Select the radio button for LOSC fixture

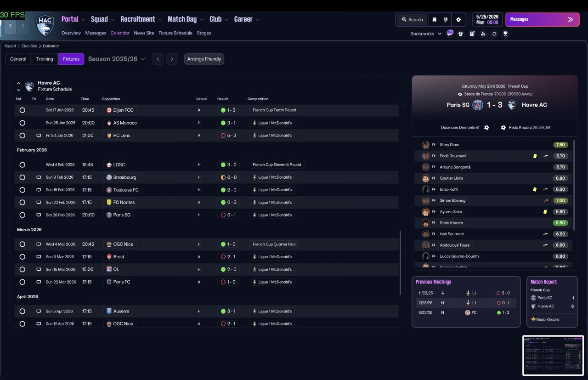click(22, 164)
